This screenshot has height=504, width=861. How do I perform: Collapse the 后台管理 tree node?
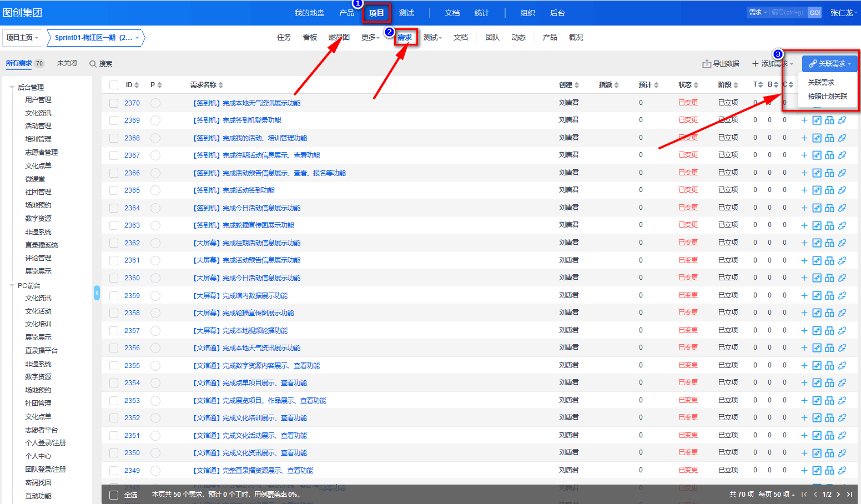coord(12,88)
